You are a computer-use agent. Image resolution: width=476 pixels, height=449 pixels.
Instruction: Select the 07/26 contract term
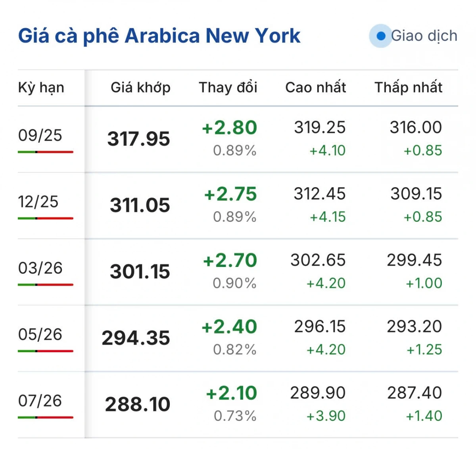click(40, 401)
